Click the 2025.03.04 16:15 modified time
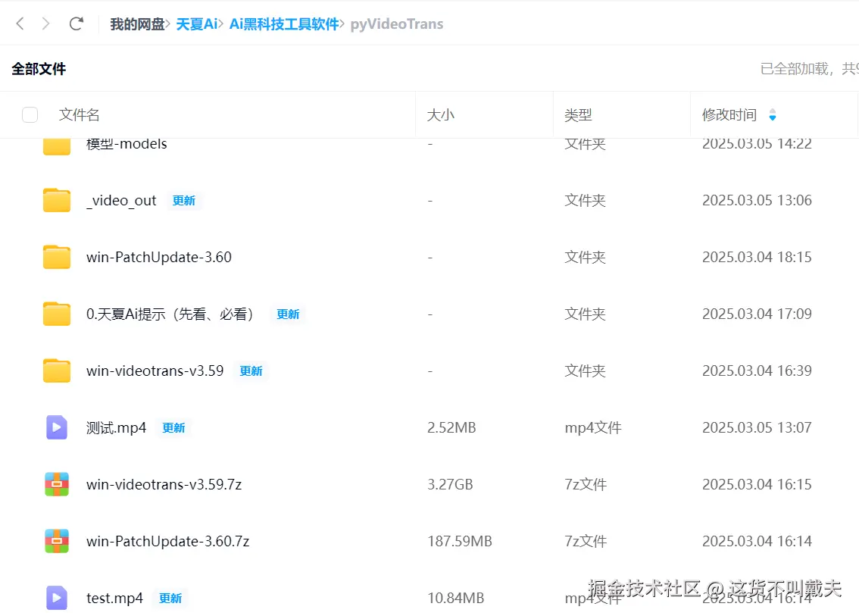Screen dimensions: 859x616 click(x=757, y=484)
